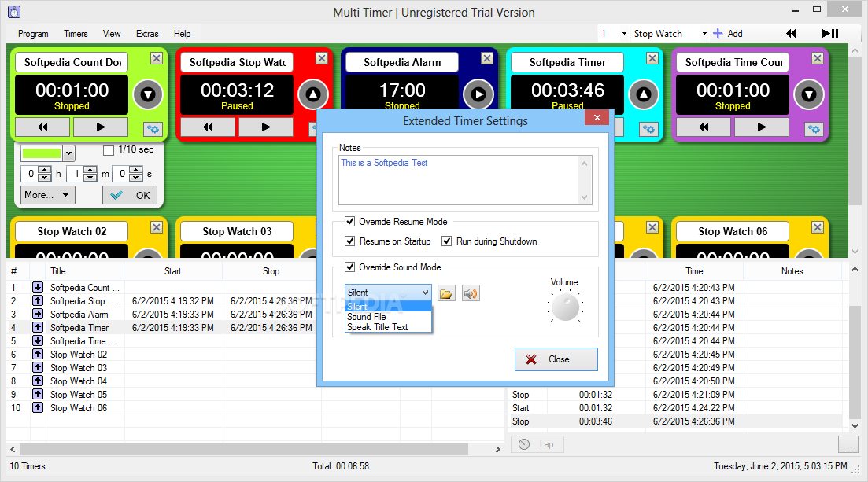Click horizontal scrollbar right arrow in timer list
This screenshot has height=482, width=868.
coord(497,449)
